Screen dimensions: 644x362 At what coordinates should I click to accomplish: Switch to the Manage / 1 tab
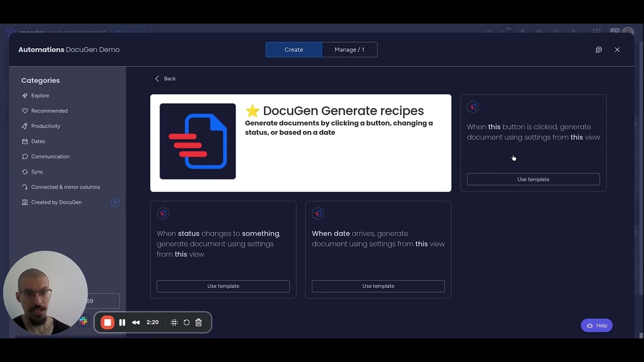coord(349,50)
